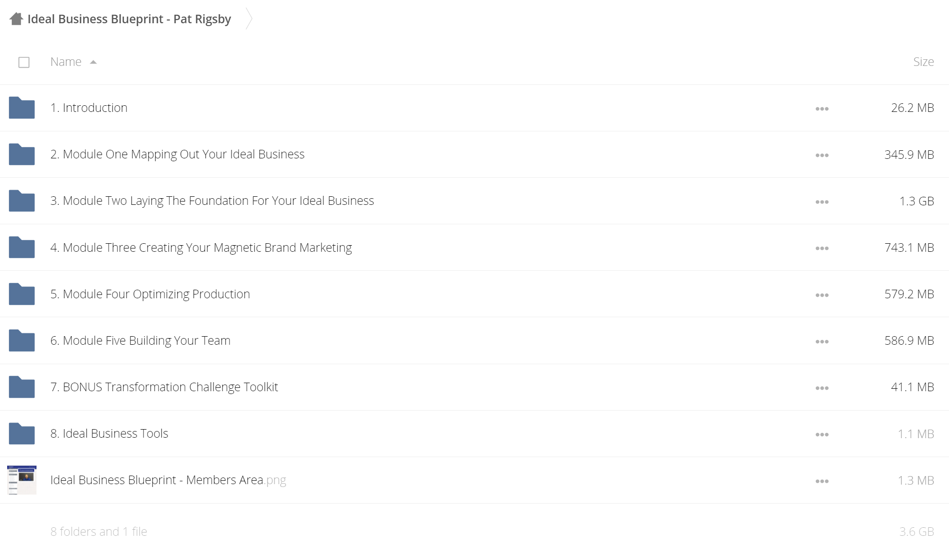The image size is (949, 560).
Task: Open more options for Module Two folder
Action: pyautogui.click(x=822, y=202)
